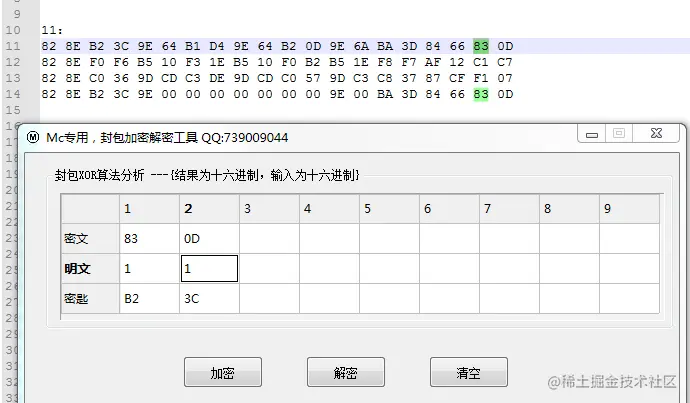The height and width of the screenshot is (403, 690).
Task: Click highlighted 83 on editor line 11
Action: pyautogui.click(x=481, y=46)
